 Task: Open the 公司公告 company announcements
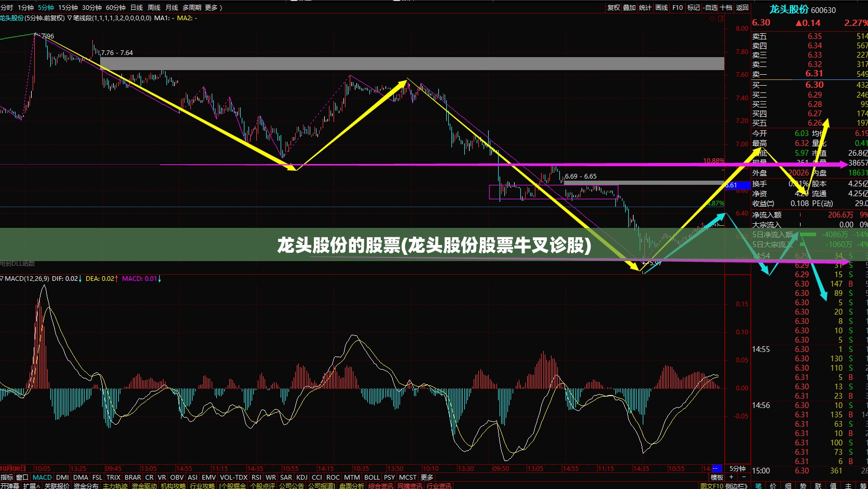(292, 486)
